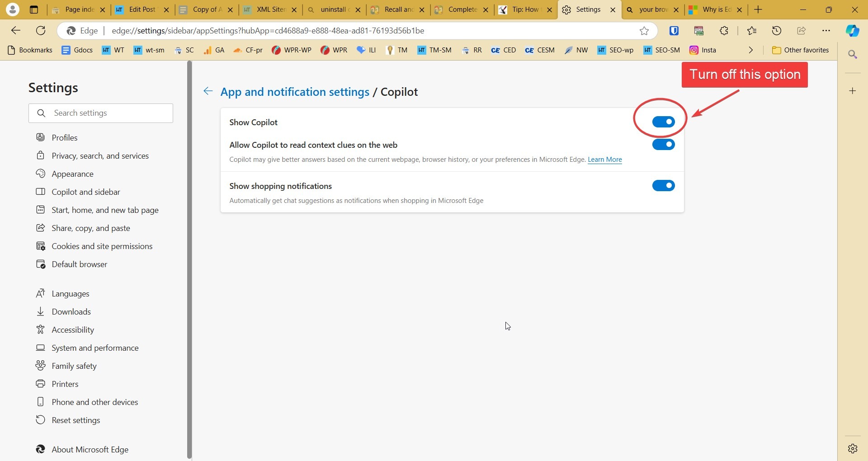Open the Bitwarden extension icon
This screenshot has height=461, width=868.
click(x=674, y=30)
